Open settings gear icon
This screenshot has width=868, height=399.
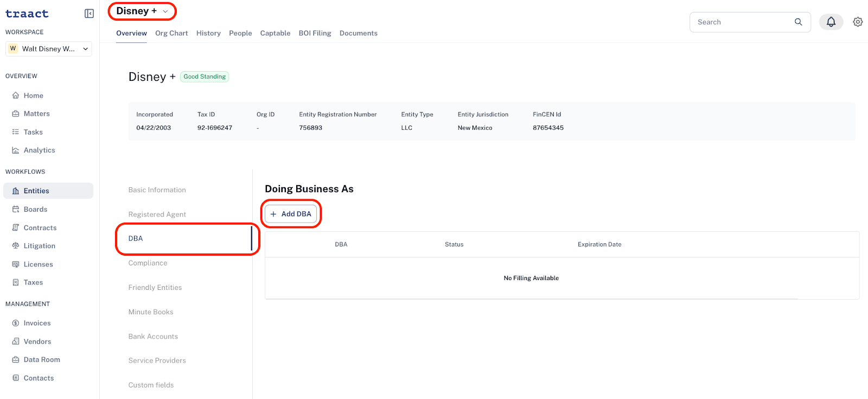(x=858, y=22)
